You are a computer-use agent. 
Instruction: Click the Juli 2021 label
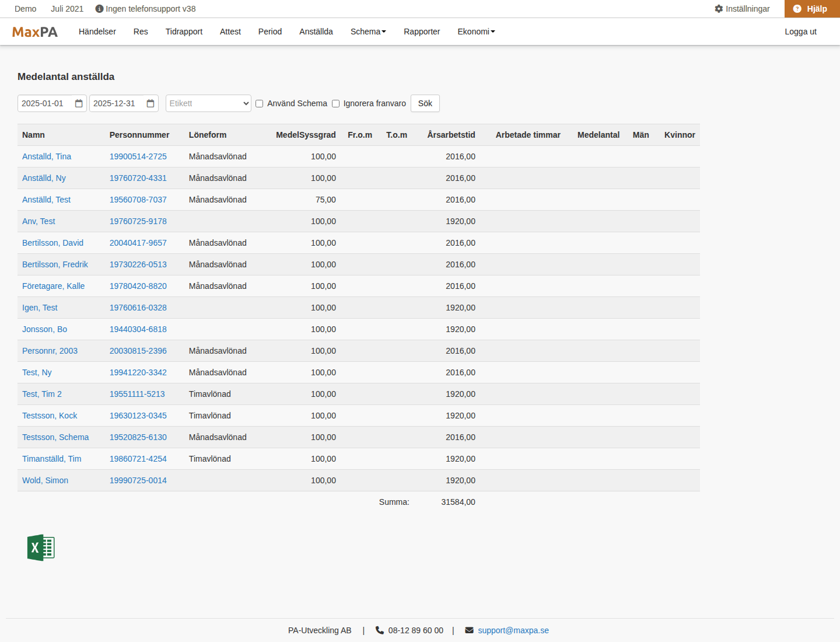coord(67,9)
